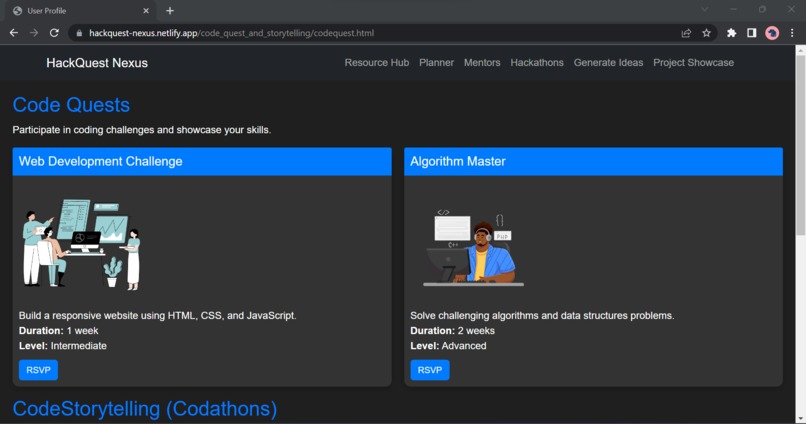Open the Hackathons menu item

pyautogui.click(x=537, y=63)
